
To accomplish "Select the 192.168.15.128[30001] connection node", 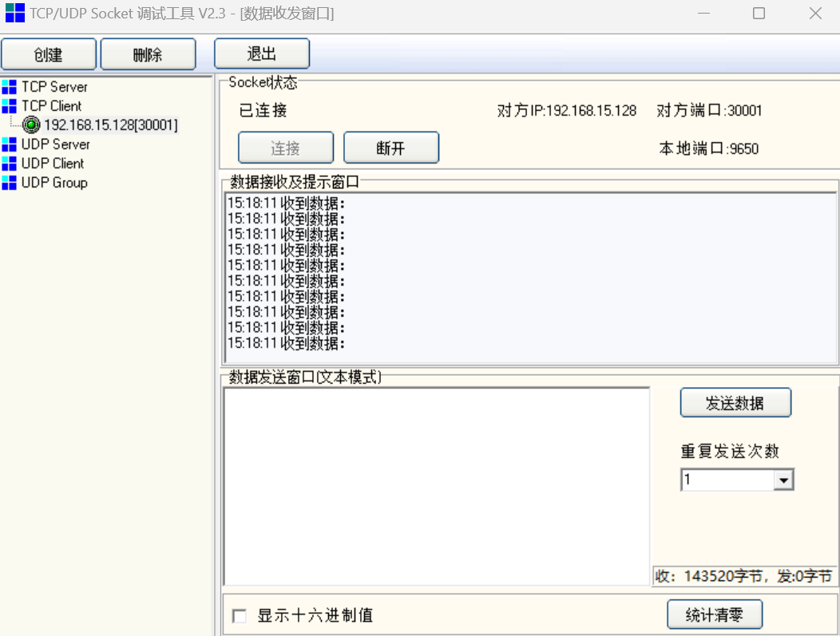I will coord(110,125).
